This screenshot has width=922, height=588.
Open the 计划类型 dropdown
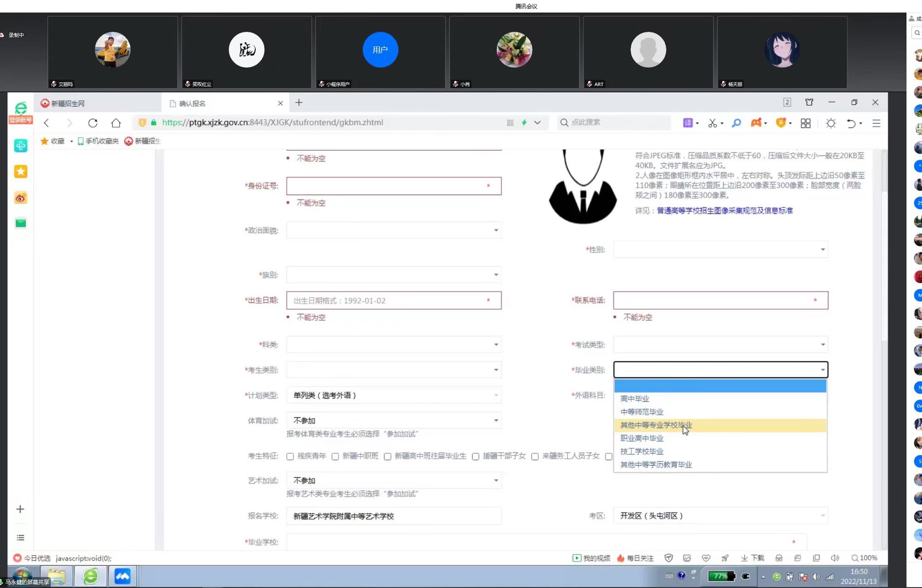click(394, 395)
